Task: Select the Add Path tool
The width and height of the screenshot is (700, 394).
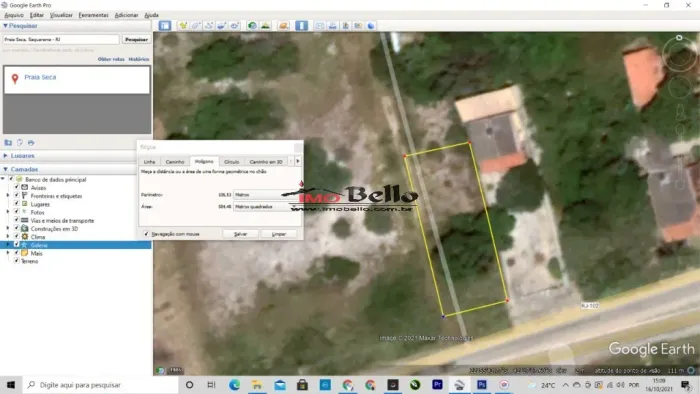Action: (208, 25)
